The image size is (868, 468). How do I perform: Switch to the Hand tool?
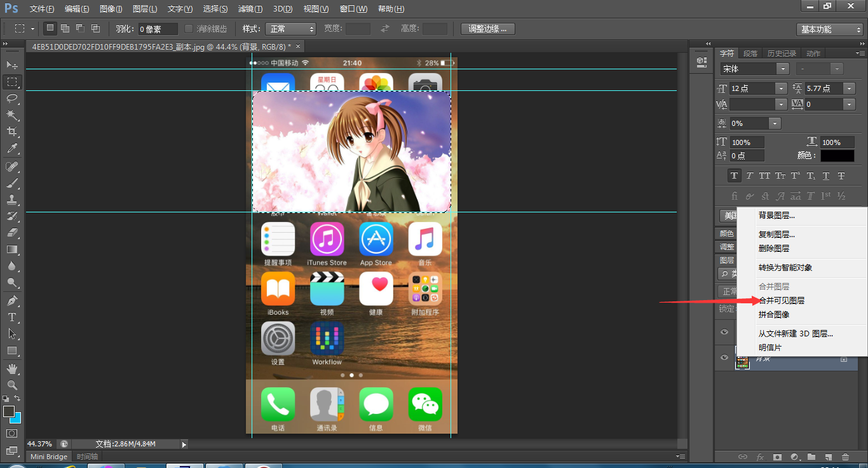click(11, 368)
